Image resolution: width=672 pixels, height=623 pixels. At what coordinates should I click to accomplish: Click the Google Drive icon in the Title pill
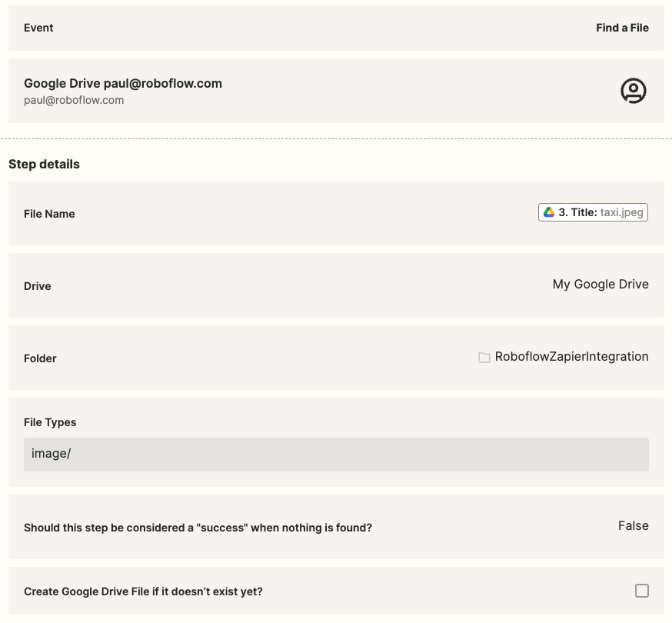[x=549, y=213]
